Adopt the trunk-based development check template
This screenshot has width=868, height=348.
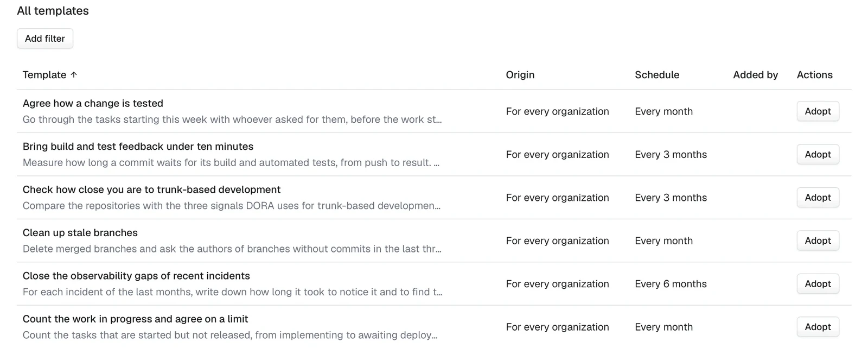pyautogui.click(x=818, y=198)
